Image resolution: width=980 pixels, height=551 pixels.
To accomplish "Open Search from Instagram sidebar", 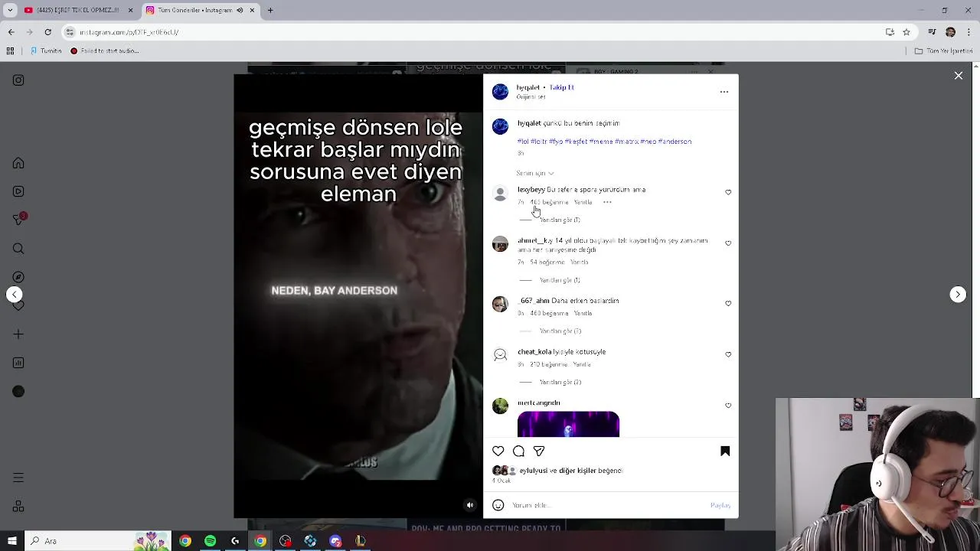I will click(x=18, y=249).
